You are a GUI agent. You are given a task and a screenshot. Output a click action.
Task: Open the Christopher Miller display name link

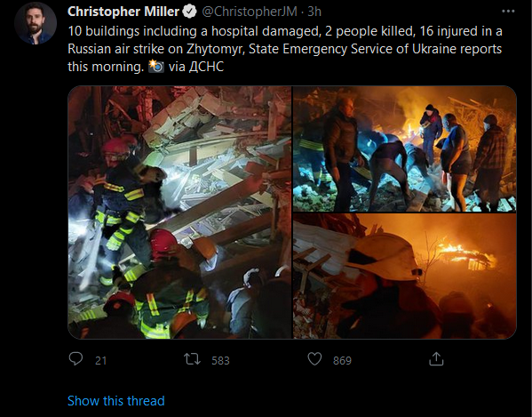tap(123, 12)
